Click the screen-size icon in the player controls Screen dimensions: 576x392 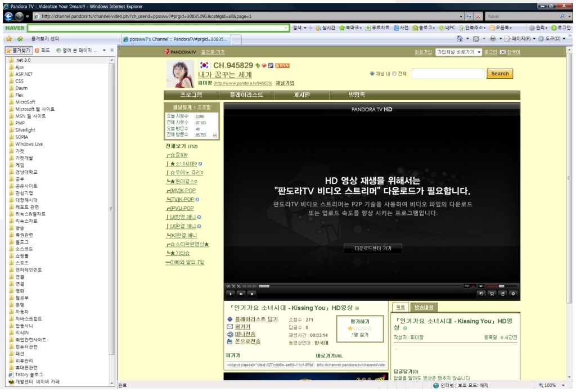481,294
